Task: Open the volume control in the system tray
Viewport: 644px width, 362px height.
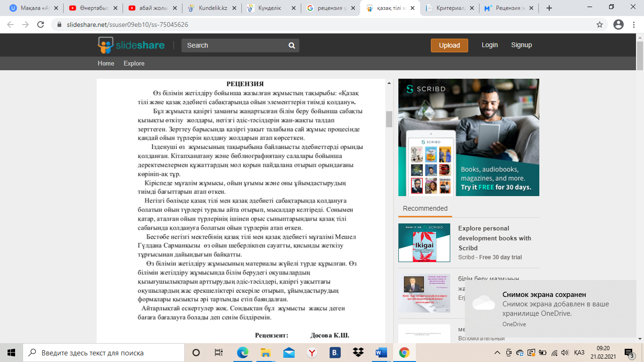Action: [x=566, y=353]
